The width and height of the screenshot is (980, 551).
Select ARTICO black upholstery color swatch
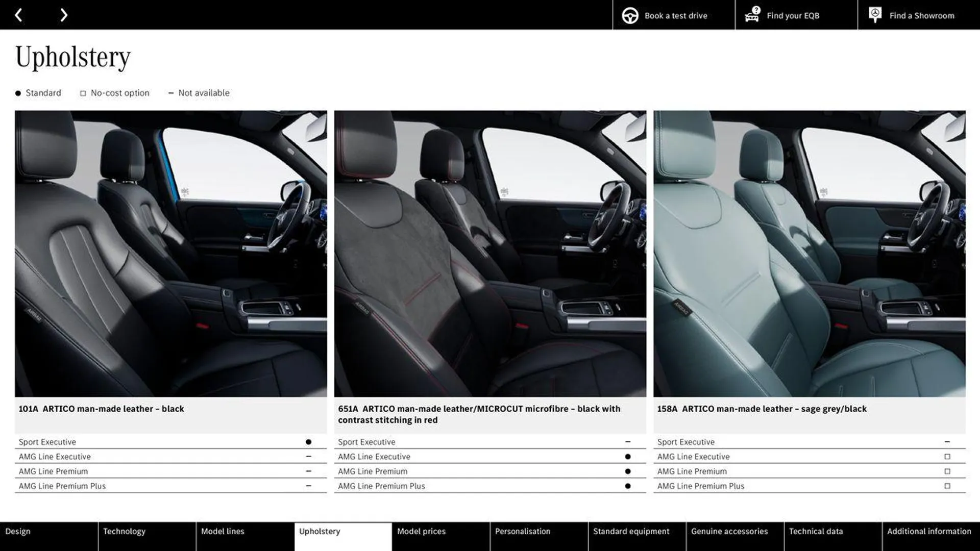tap(170, 254)
